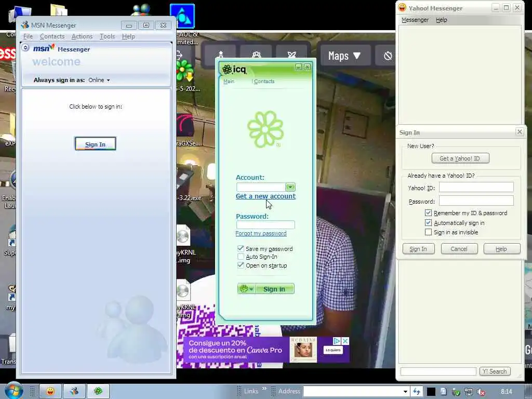Click the Yahoo Sign In button

[x=418, y=249]
